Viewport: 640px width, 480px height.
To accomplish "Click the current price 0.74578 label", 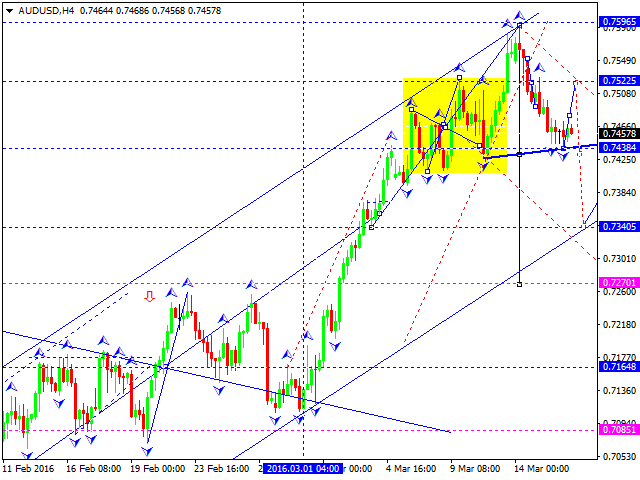I will [x=619, y=133].
